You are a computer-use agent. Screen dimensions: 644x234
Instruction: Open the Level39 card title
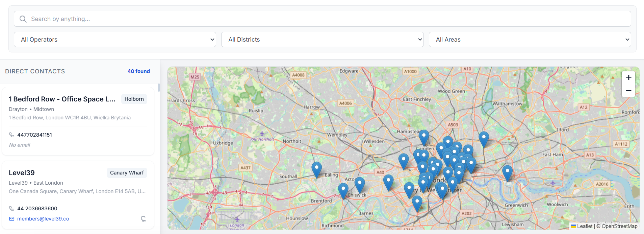pyautogui.click(x=22, y=173)
